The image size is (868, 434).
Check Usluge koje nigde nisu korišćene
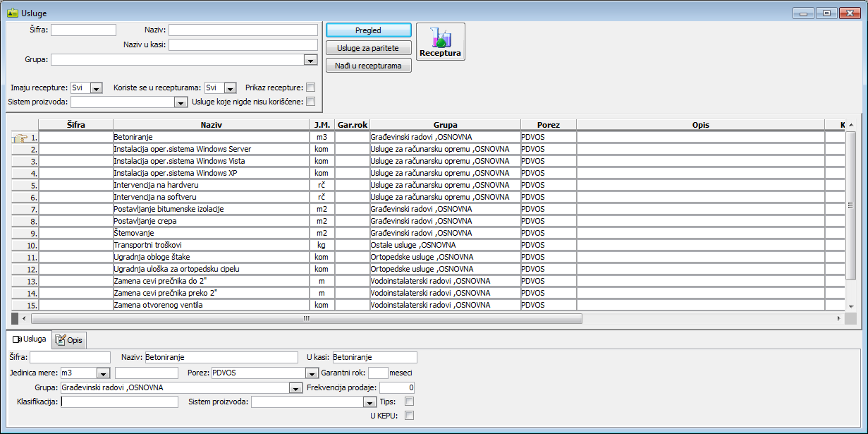(310, 102)
